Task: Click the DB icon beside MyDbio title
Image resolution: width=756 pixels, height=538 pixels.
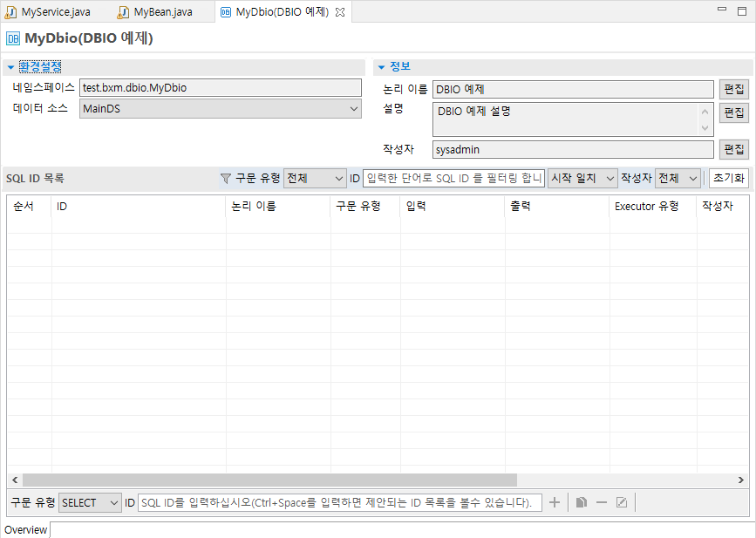Action: [x=12, y=38]
